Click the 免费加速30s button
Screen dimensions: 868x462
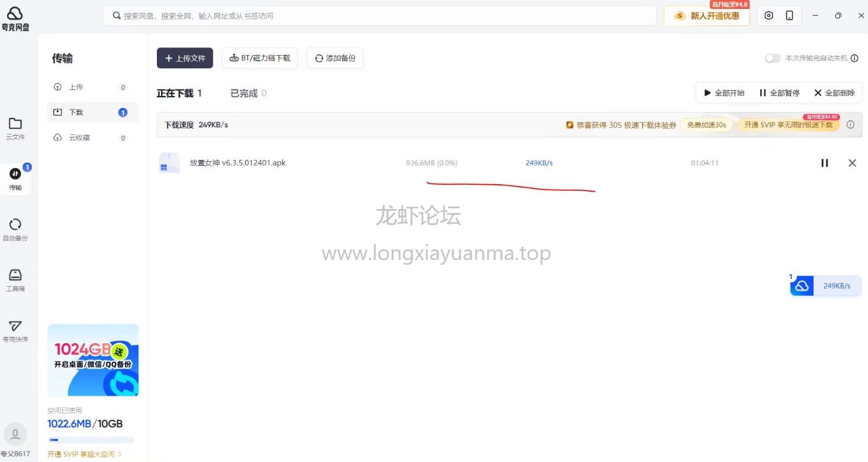point(706,125)
